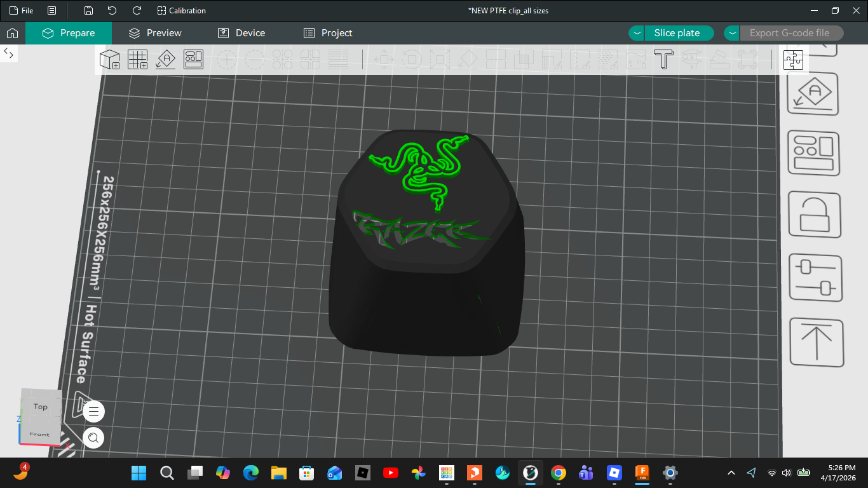Click the Add model cube icon
868x488 pixels.
click(x=110, y=60)
